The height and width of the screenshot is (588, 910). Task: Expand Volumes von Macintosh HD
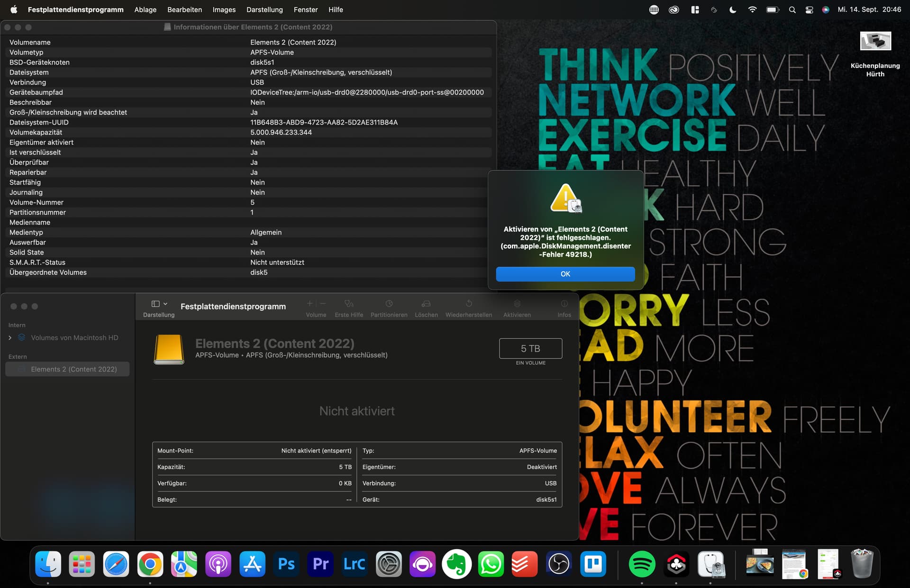tap(10, 338)
